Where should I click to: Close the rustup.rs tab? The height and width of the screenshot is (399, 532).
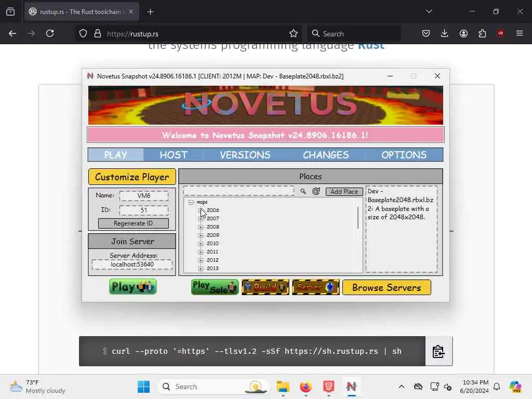[131, 12]
